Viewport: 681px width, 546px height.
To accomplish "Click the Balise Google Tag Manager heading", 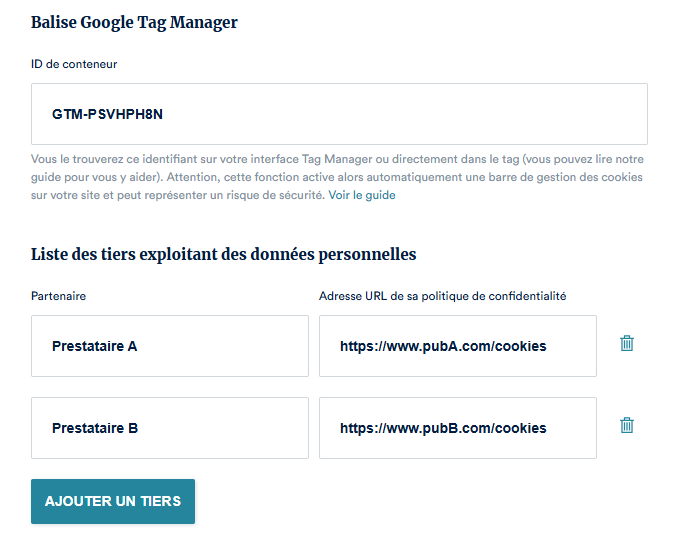I will tap(134, 22).
